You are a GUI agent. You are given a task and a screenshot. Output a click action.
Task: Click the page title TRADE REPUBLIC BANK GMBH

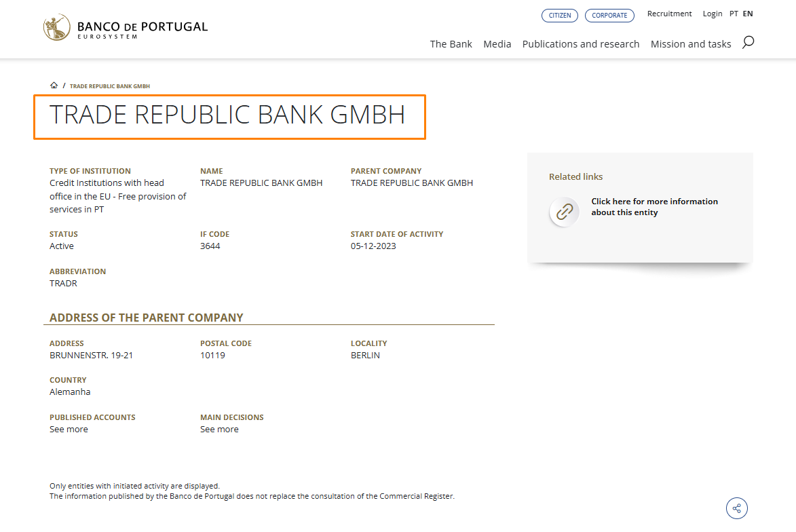[x=227, y=115]
